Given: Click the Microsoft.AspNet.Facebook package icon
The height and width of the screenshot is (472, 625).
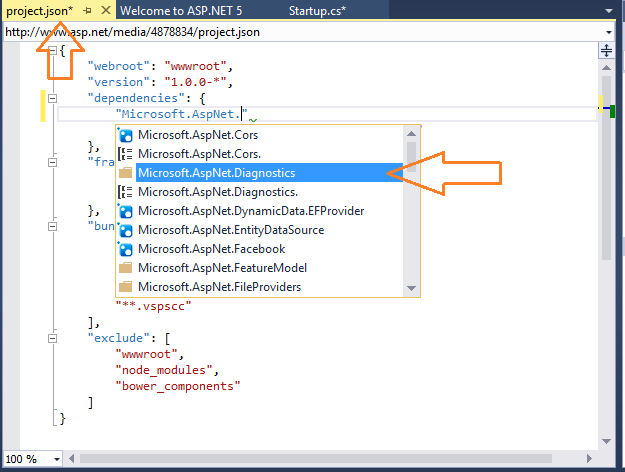Looking at the screenshot, I should click(126, 249).
